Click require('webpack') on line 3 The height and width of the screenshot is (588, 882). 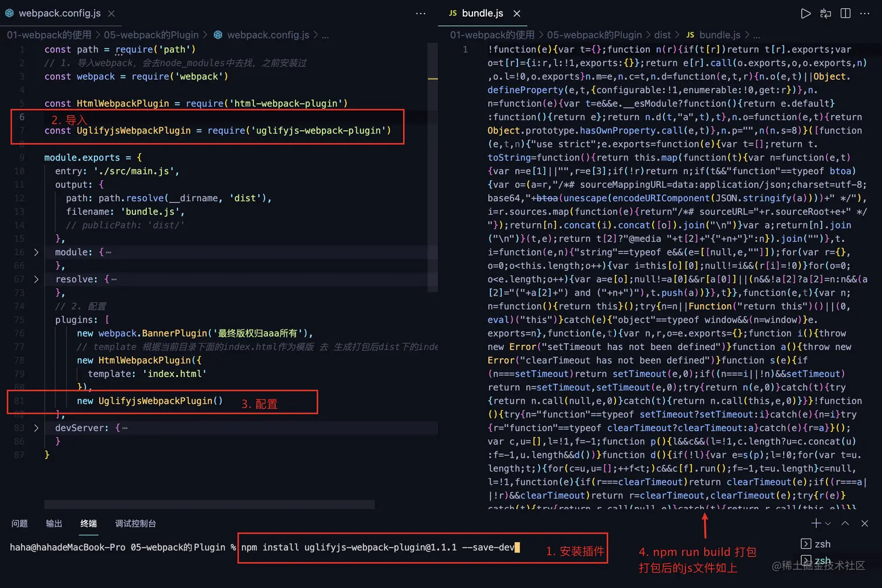click(x=180, y=77)
